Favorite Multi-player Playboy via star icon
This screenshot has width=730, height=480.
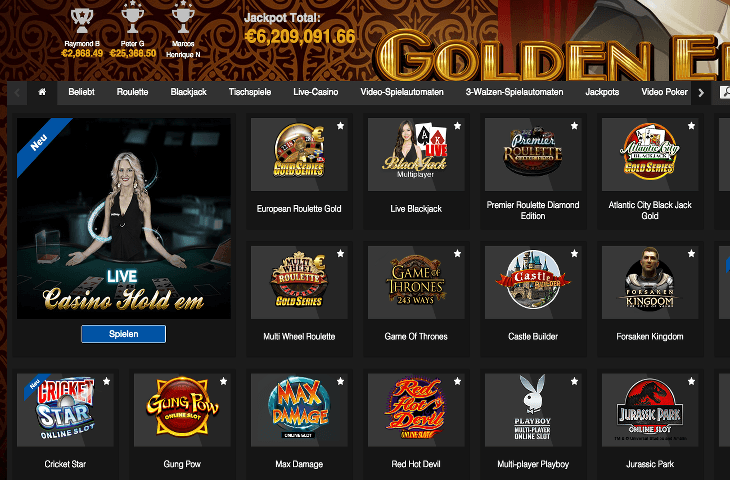(x=574, y=381)
